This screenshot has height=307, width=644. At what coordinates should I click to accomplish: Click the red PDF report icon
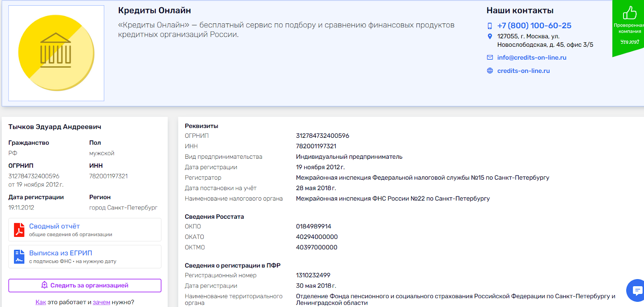click(x=19, y=230)
